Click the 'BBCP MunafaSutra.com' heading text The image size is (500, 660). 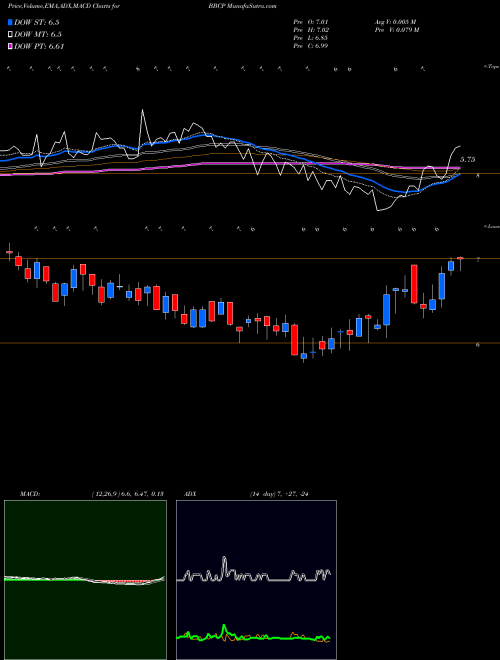[x=242, y=6]
